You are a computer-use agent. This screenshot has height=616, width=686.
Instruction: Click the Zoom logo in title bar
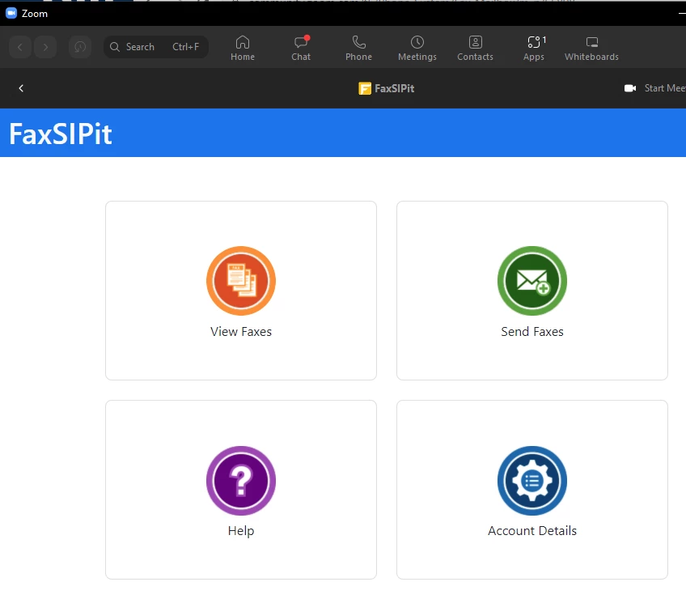coord(11,13)
